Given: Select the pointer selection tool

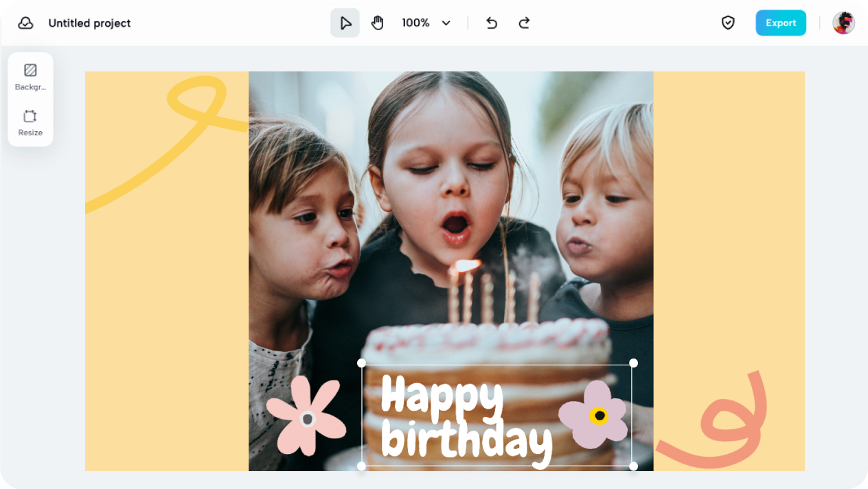Looking at the screenshot, I should click(x=345, y=23).
